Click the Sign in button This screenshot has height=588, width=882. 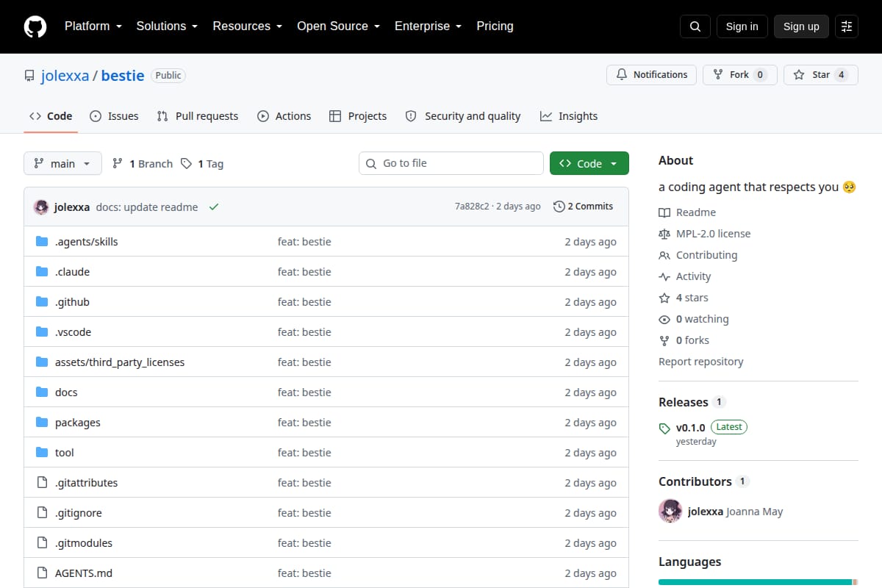(x=742, y=26)
